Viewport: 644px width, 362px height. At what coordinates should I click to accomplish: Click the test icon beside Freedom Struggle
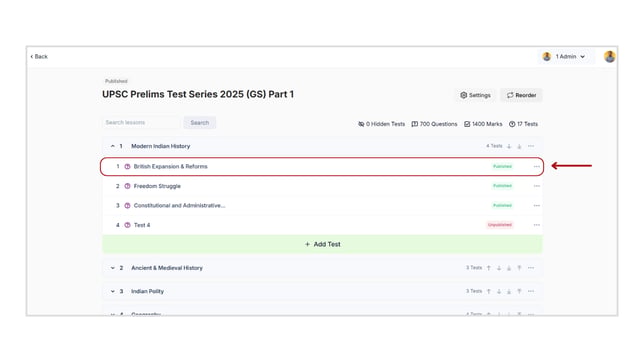(127, 186)
